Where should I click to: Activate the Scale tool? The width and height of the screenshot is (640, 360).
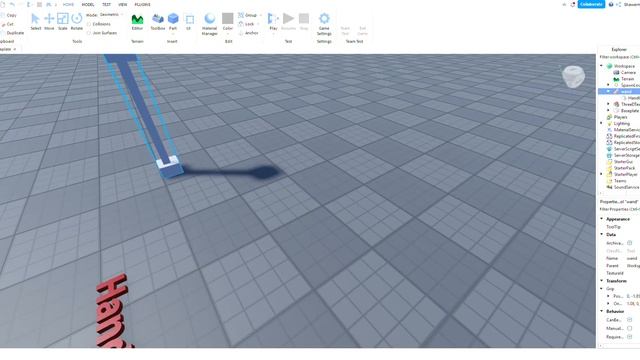tap(62, 21)
